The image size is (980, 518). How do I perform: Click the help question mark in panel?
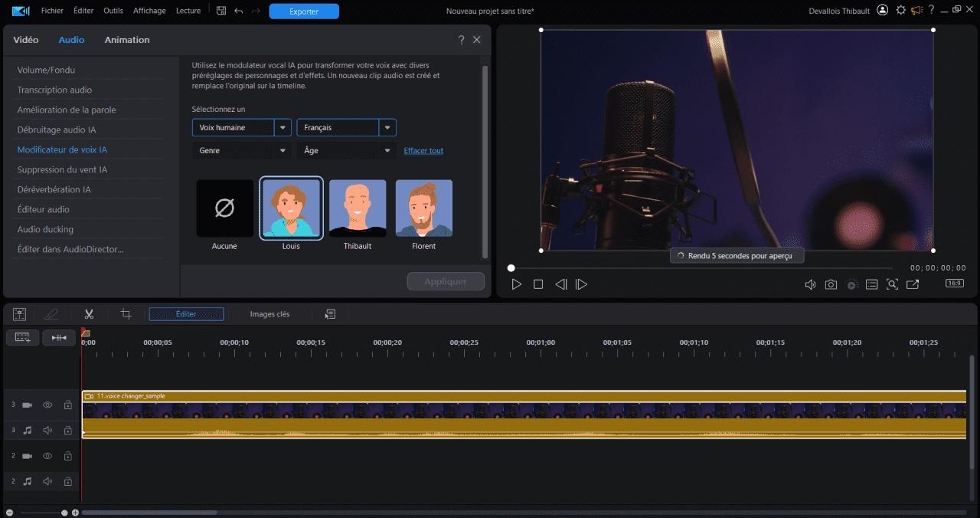461,40
